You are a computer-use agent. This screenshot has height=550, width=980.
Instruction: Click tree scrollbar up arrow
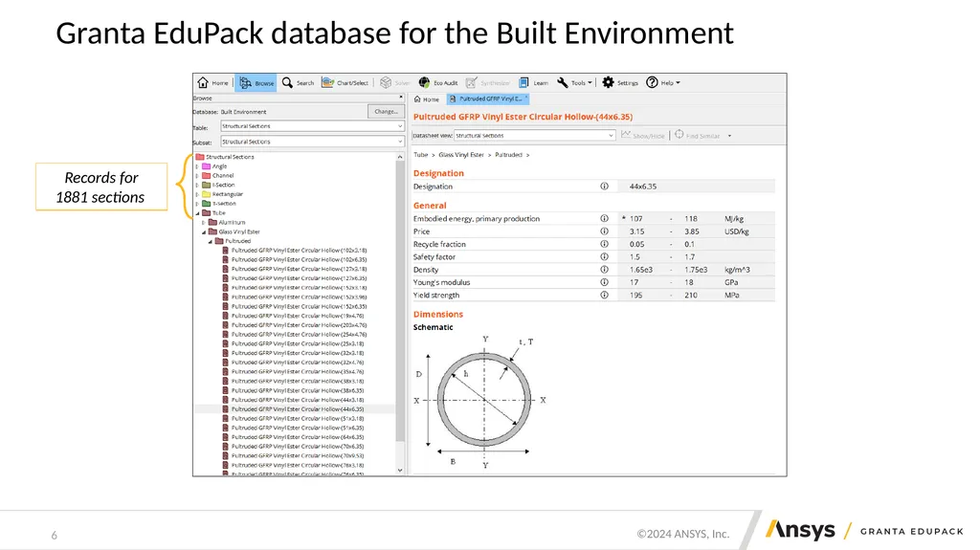[400, 158]
